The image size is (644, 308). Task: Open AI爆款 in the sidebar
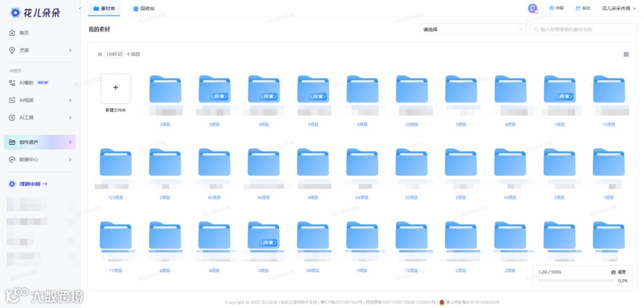point(29,82)
